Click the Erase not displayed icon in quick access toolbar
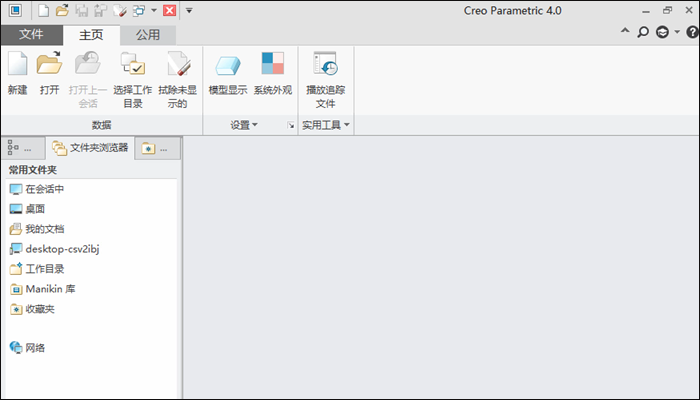Viewport: 700px width, 400px height. point(120,10)
